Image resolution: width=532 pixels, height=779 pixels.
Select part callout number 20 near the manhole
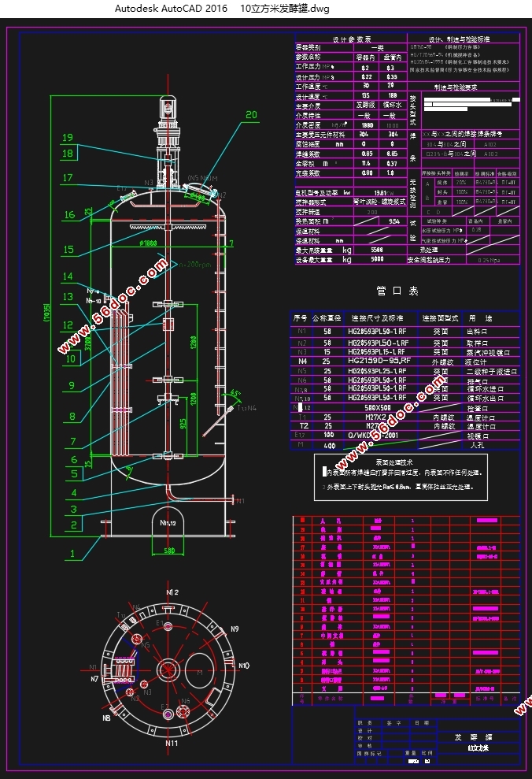252,115
